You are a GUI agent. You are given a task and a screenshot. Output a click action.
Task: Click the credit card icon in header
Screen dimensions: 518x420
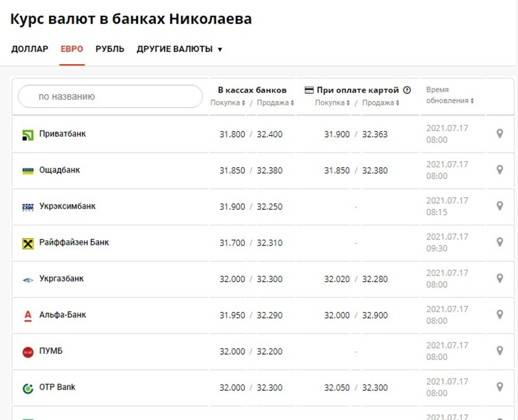tap(309, 90)
